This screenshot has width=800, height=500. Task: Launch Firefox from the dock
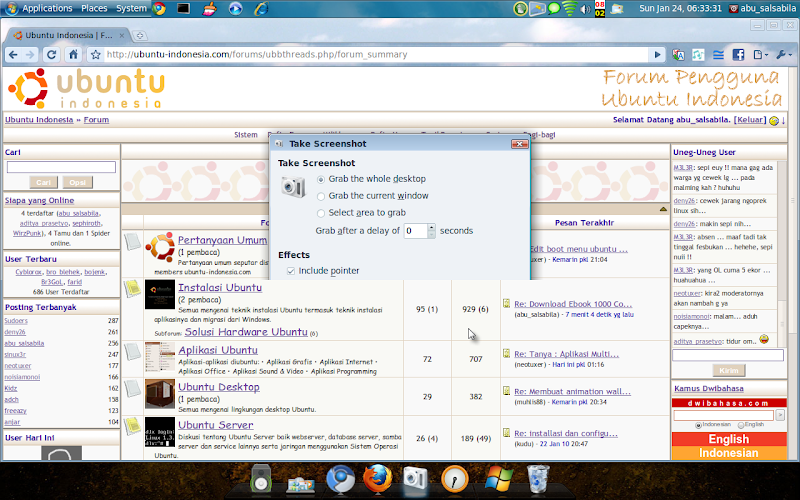click(x=378, y=479)
